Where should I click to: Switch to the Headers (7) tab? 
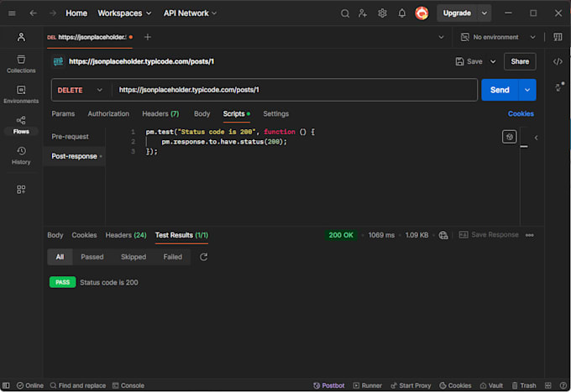tap(160, 114)
